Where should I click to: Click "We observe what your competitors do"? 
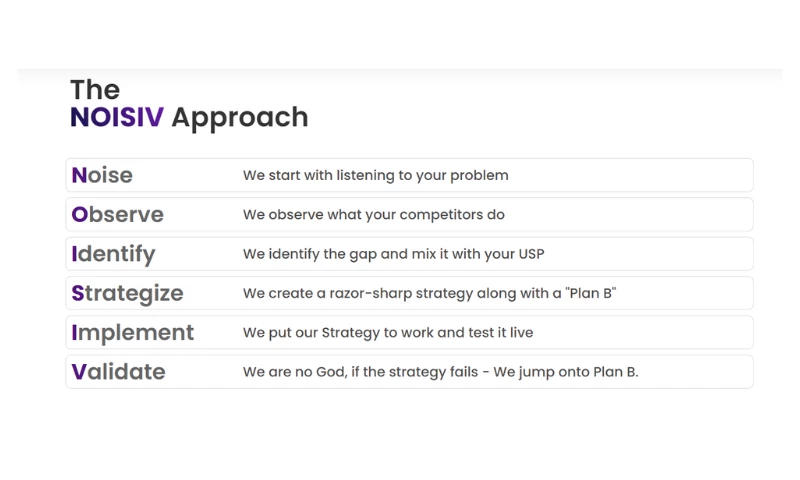pos(373,214)
